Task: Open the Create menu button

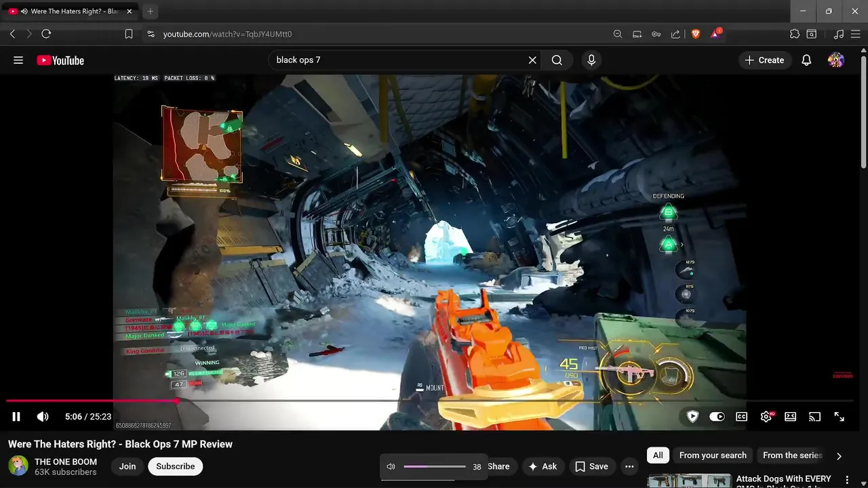Action: [764, 60]
